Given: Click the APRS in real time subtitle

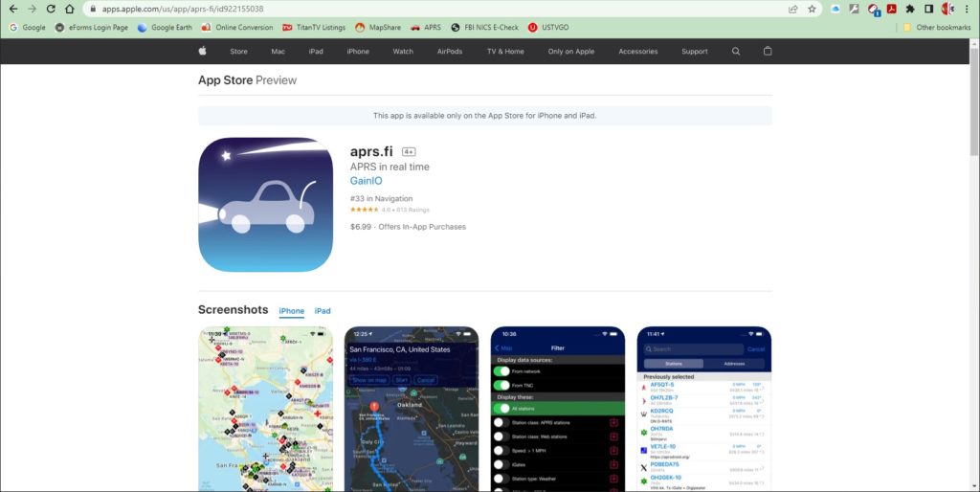Looking at the screenshot, I should click(390, 167).
